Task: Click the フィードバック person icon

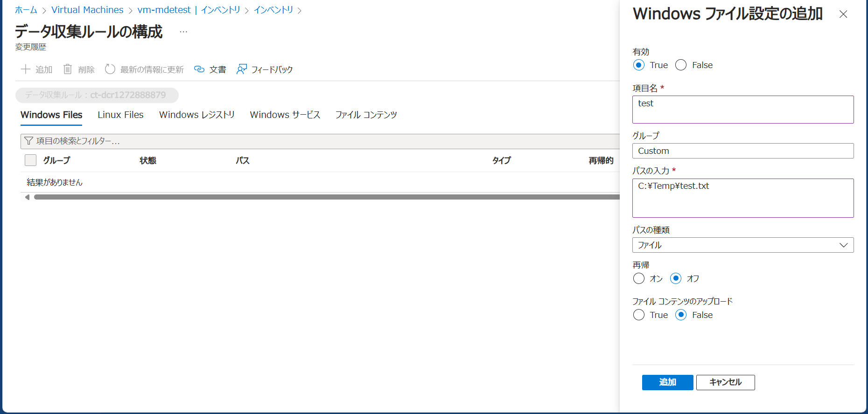Action: (x=241, y=69)
